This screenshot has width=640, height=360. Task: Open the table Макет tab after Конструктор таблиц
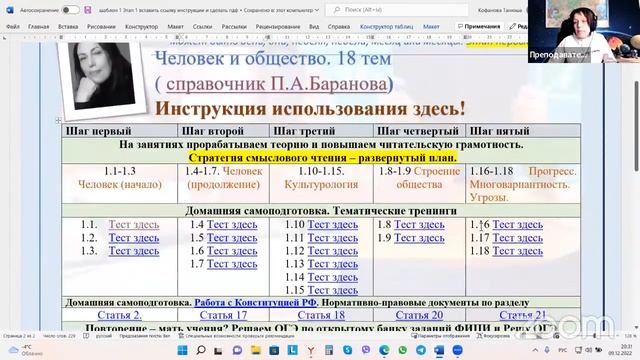tap(431, 27)
